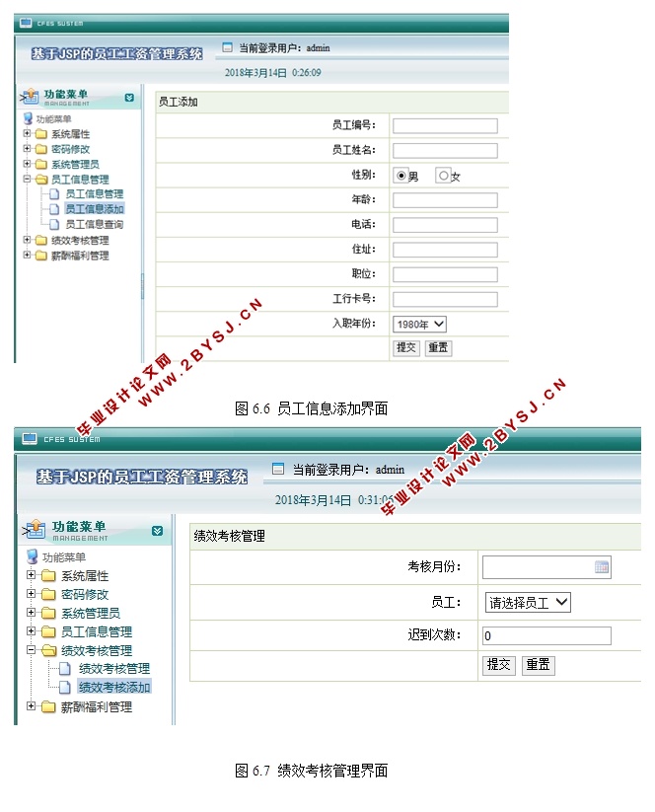Screen dimensions: 655x812
Task: Click 功能菜单 root computer icon in top tree
Action: [28, 118]
